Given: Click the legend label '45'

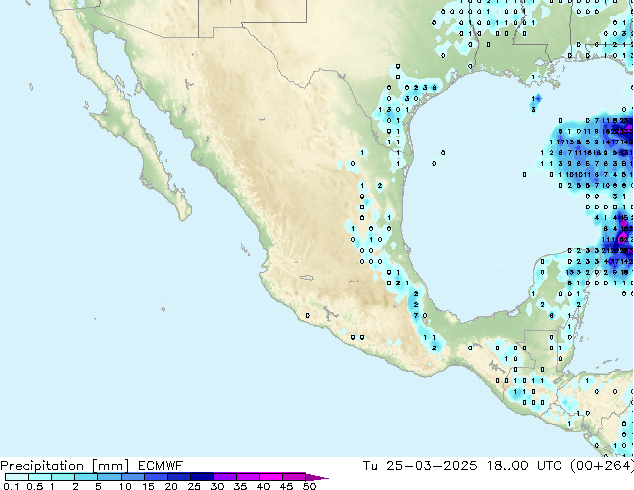Looking at the screenshot, I should [x=287, y=486].
